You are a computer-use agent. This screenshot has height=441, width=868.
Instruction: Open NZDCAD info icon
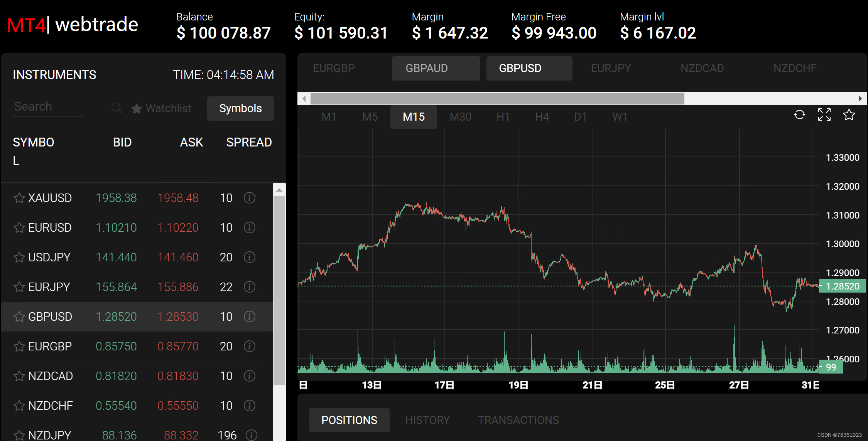point(250,376)
